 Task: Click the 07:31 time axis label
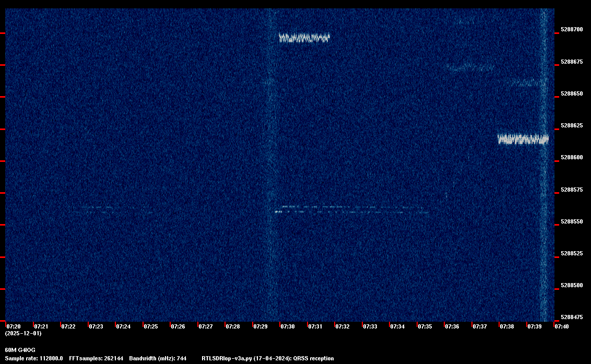click(x=315, y=326)
